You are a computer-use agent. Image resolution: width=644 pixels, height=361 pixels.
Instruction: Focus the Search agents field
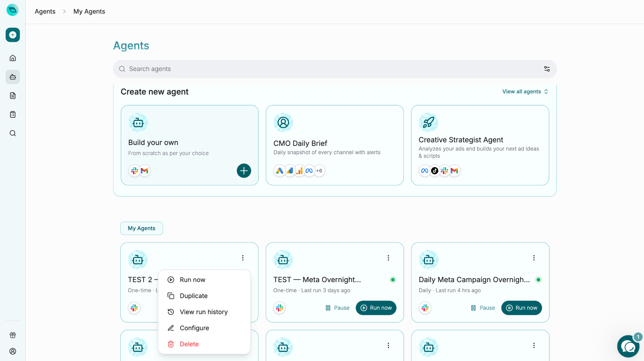[x=335, y=69]
